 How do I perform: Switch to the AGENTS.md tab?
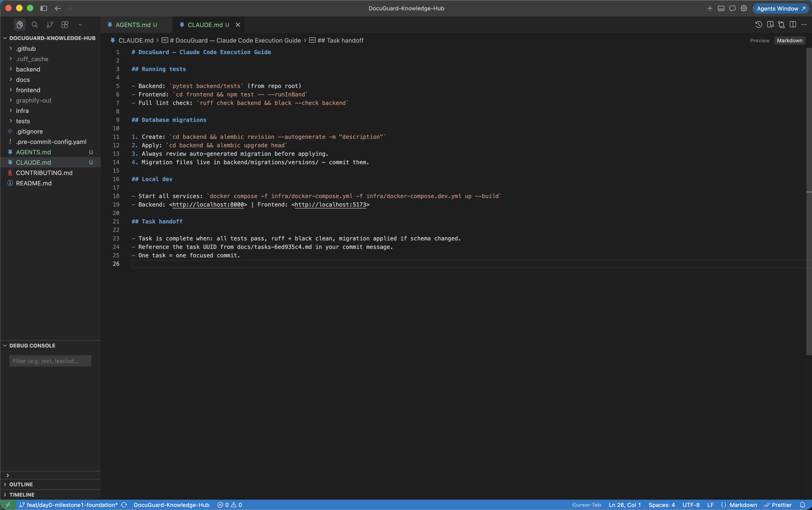tap(136, 25)
